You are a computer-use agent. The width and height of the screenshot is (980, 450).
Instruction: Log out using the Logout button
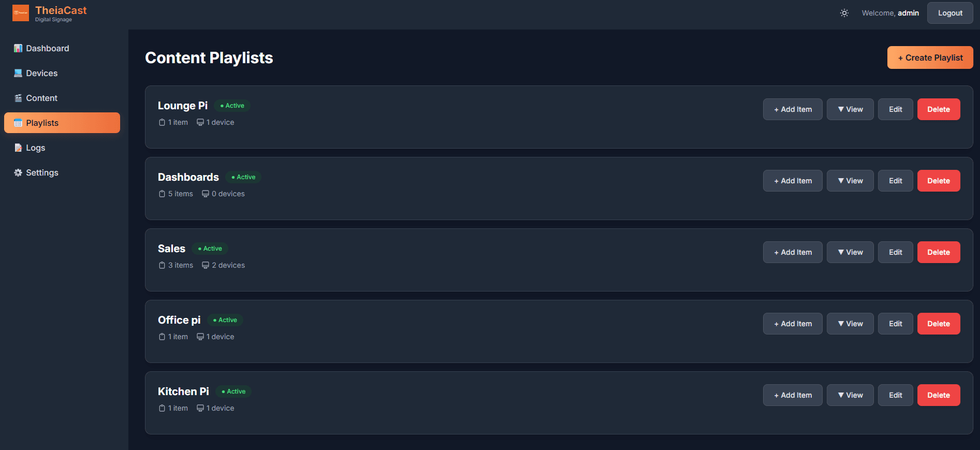tap(949, 13)
